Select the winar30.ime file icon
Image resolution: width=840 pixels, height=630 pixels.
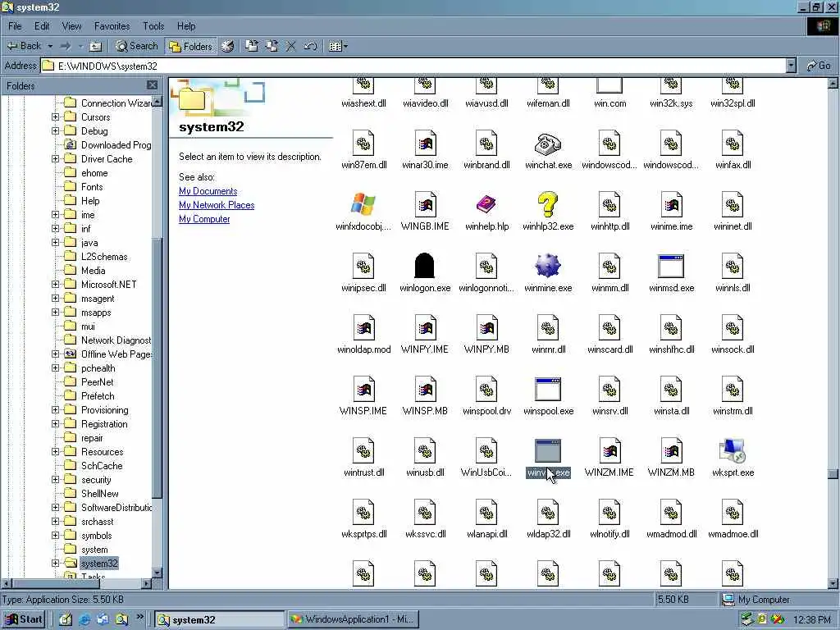coord(425,144)
